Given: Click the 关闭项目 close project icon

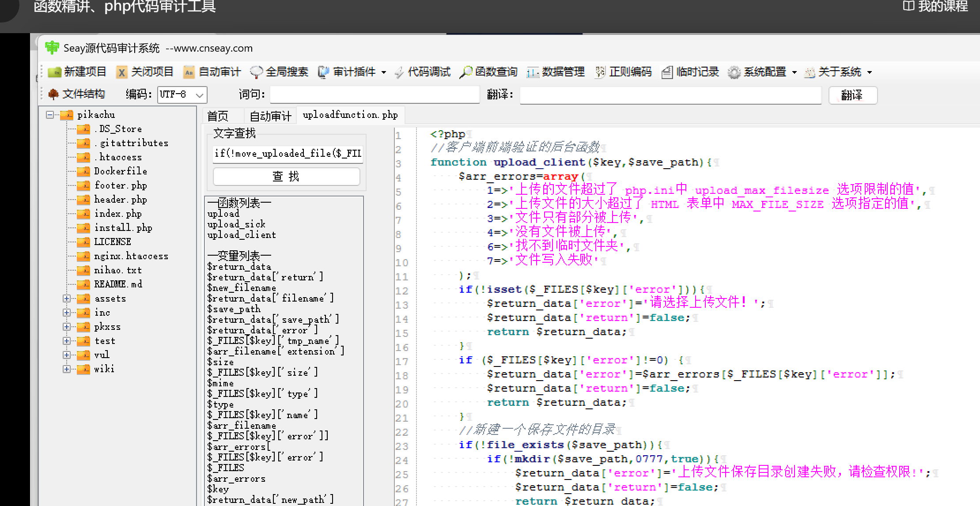Looking at the screenshot, I should click(121, 72).
